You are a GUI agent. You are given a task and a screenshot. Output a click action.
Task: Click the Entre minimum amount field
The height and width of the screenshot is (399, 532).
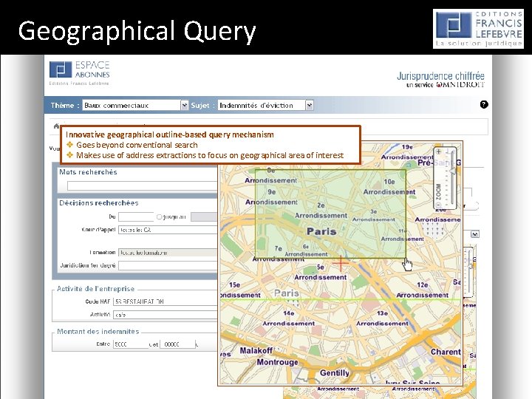(x=131, y=344)
